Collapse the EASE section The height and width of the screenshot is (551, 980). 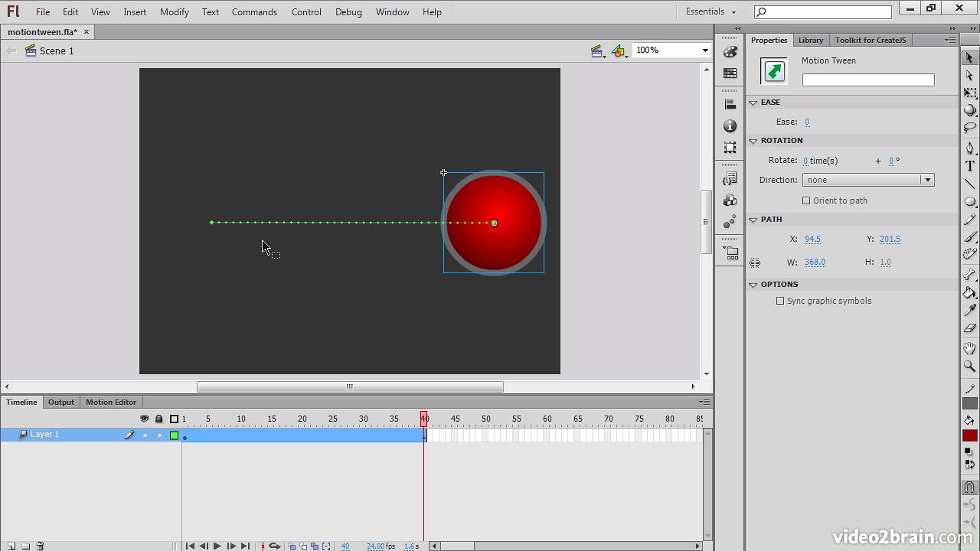(x=753, y=102)
